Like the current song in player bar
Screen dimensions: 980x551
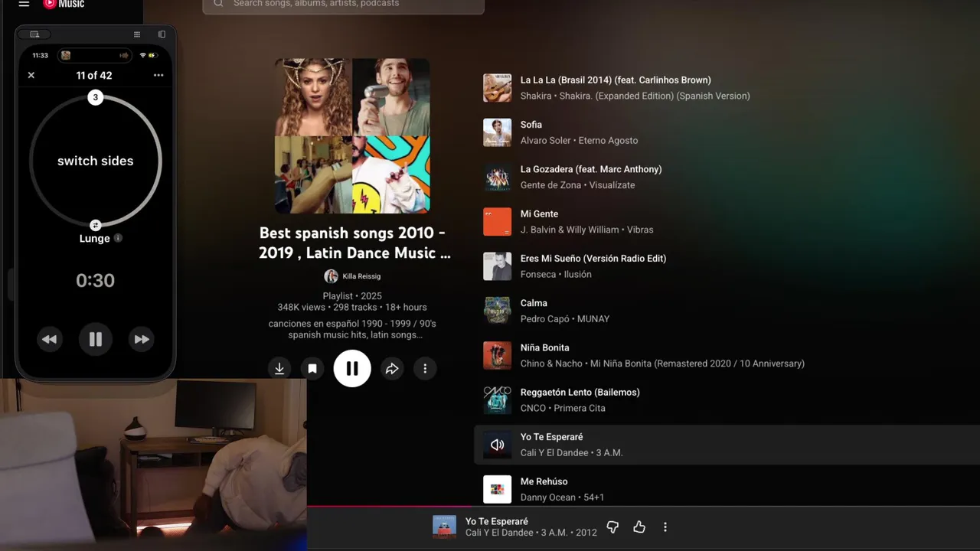click(x=639, y=527)
